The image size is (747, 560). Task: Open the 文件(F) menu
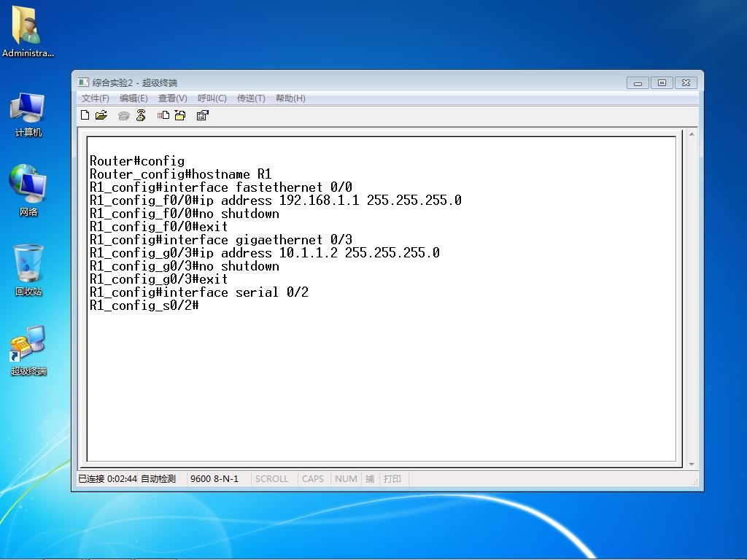[96, 98]
